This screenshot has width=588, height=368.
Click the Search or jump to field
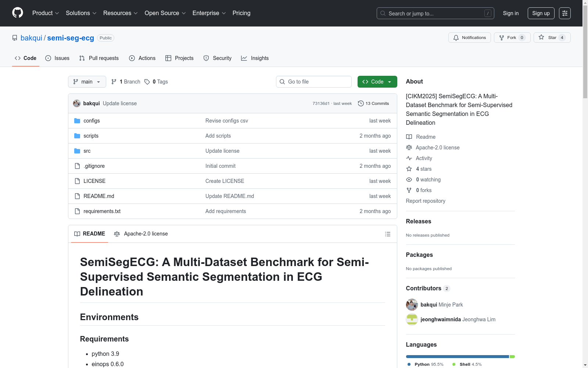tap(435, 13)
